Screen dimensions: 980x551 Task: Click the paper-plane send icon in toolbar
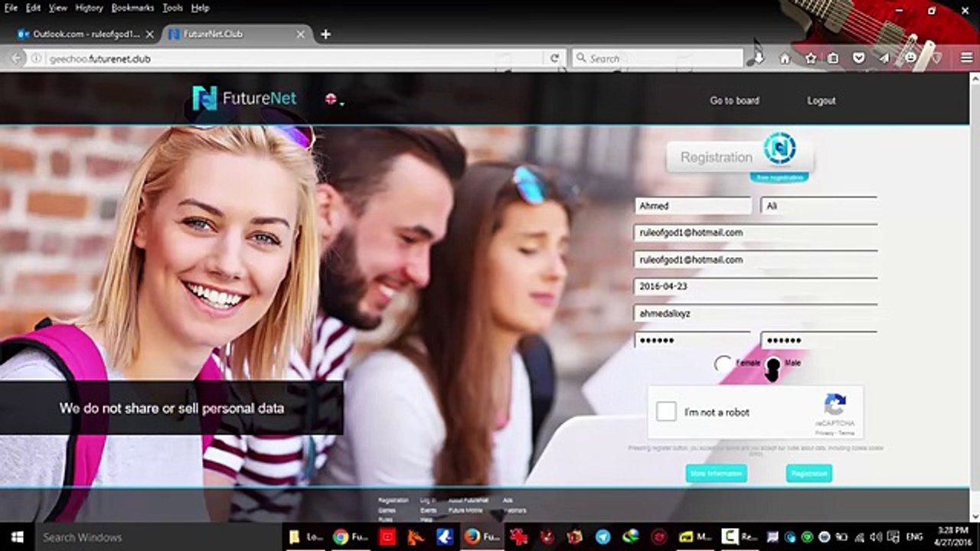point(884,58)
